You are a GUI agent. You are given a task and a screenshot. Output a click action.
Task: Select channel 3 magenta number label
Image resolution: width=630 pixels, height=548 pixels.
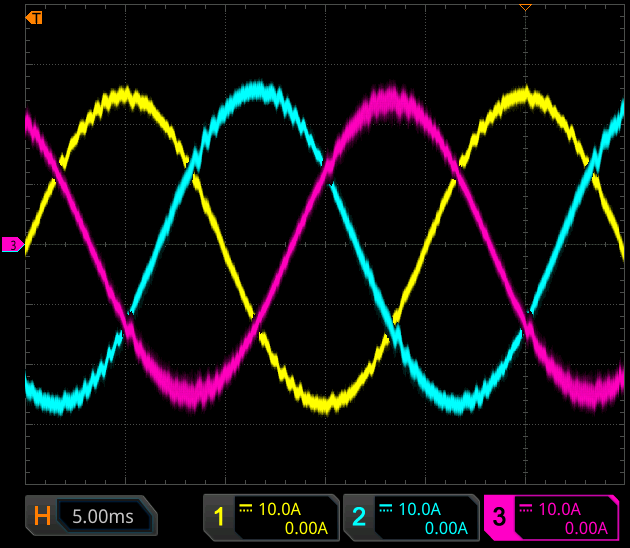pyautogui.click(x=499, y=517)
